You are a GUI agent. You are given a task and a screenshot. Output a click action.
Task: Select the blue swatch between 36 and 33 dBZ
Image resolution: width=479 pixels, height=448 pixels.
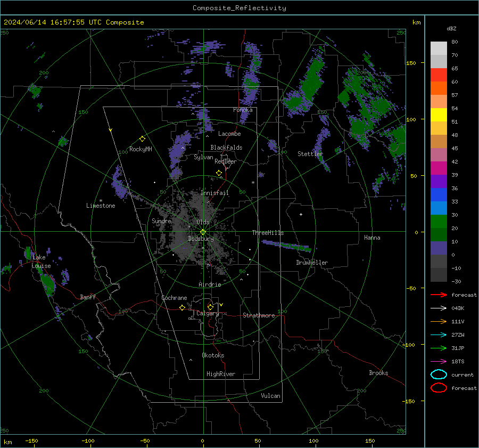[x=439, y=195]
